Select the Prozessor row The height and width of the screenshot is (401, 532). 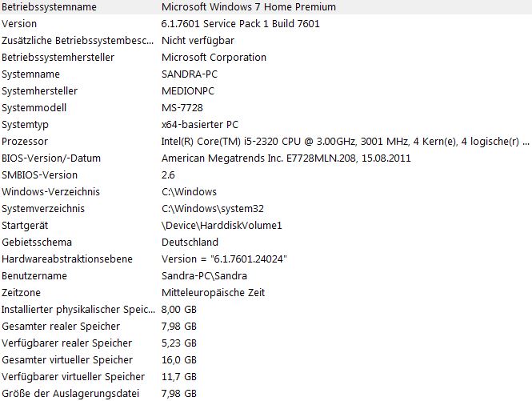[x=25, y=142]
